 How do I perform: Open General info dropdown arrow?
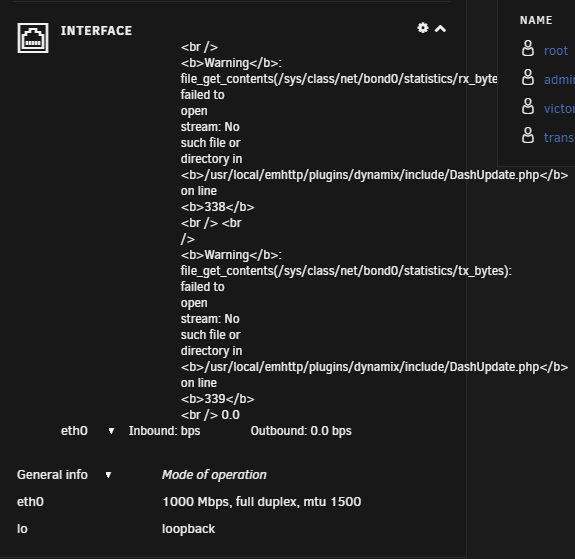[x=108, y=475]
